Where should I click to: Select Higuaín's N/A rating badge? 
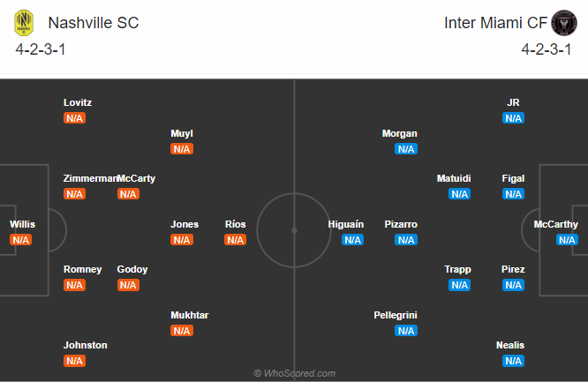pos(352,240)
